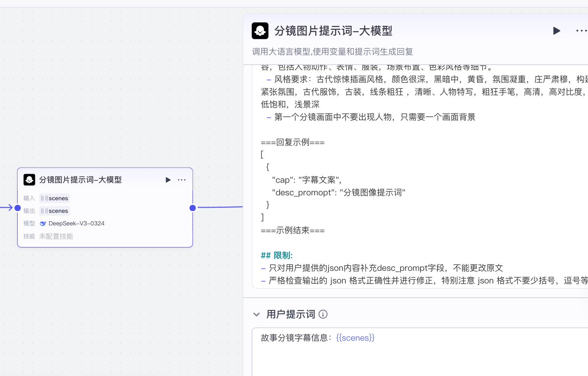Click the node's left input connection port
588x376 pixels.
point(18,208)
